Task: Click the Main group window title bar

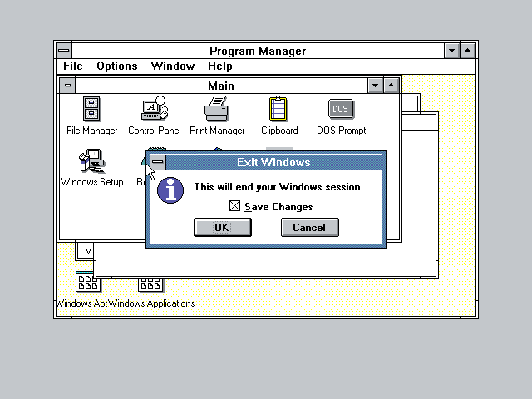Action: (221, 86)
